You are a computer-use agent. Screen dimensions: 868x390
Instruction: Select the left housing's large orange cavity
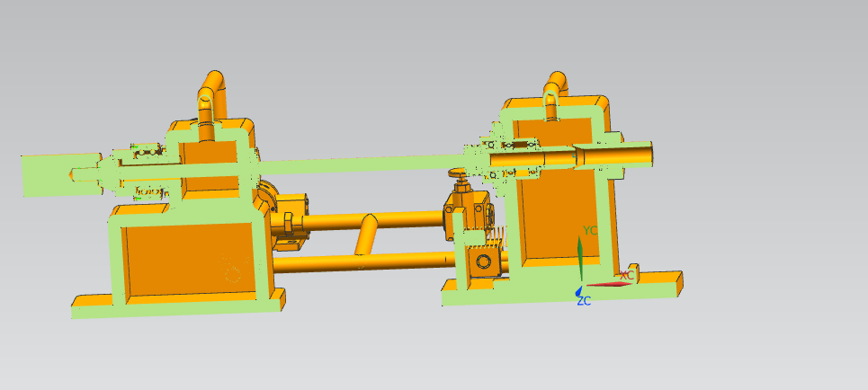189,261
